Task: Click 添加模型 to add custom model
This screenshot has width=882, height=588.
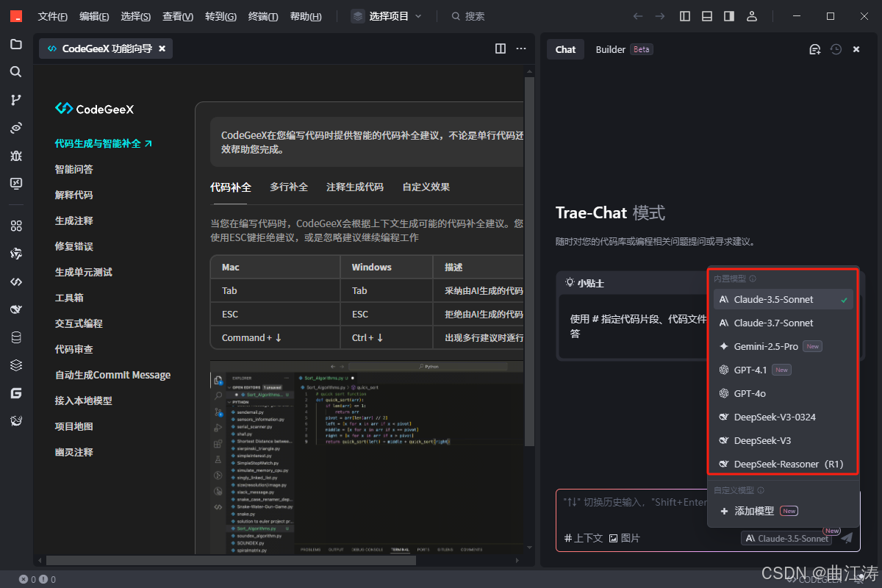Action: pyautogui.click(x=783, y=511)
